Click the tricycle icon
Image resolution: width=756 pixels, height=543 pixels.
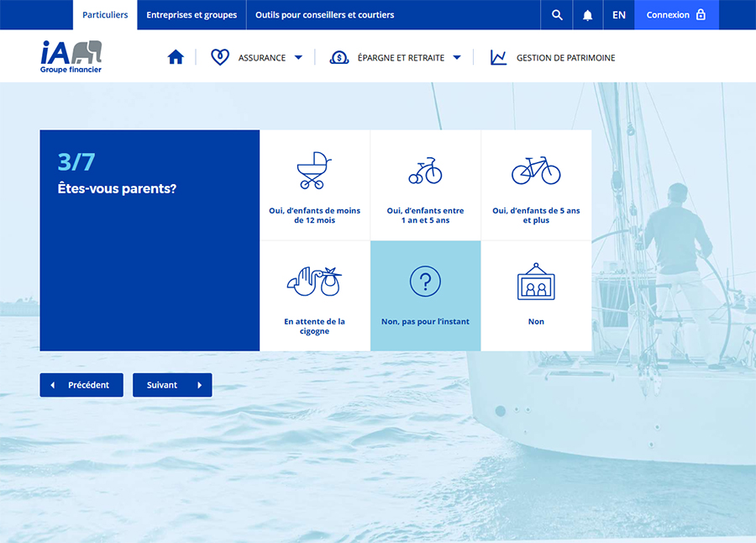[425, 171]
